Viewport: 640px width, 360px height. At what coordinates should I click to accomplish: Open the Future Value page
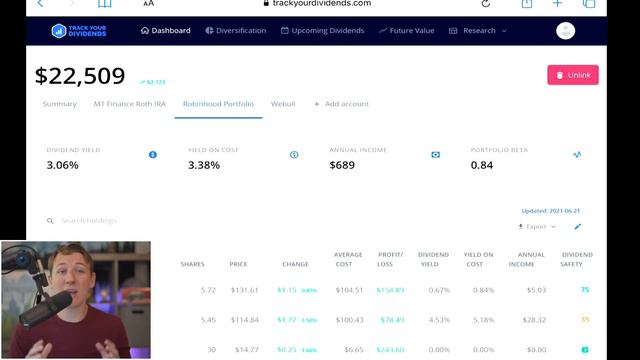(407, 31)
